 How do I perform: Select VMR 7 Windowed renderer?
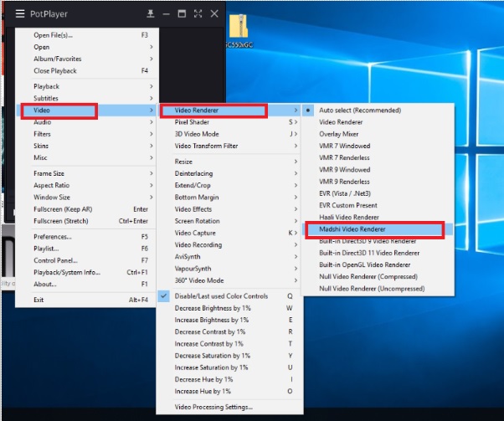pos(378,146)
